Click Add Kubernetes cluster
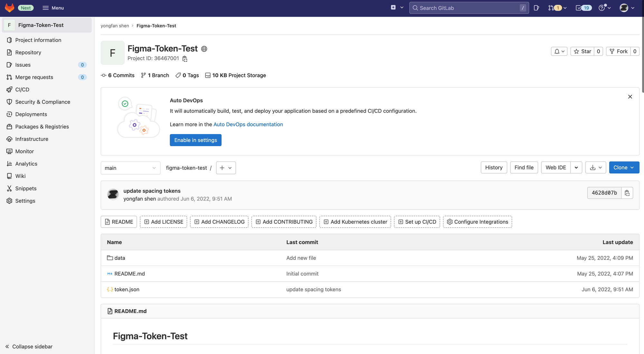The height and width of the screenshot is (354, 644). pyautogui.click(x=355, y=222)
